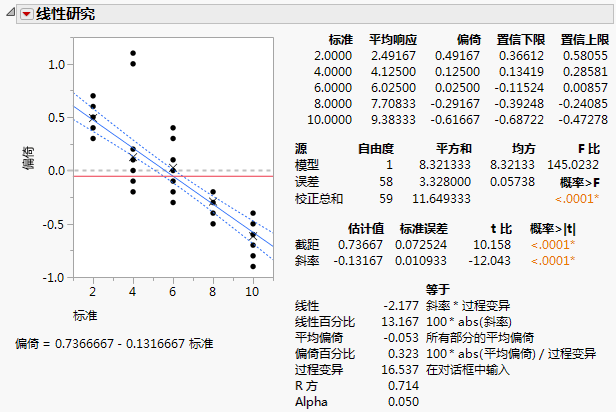Select the t 比 column header
The image size is (616, 412).
501,229
